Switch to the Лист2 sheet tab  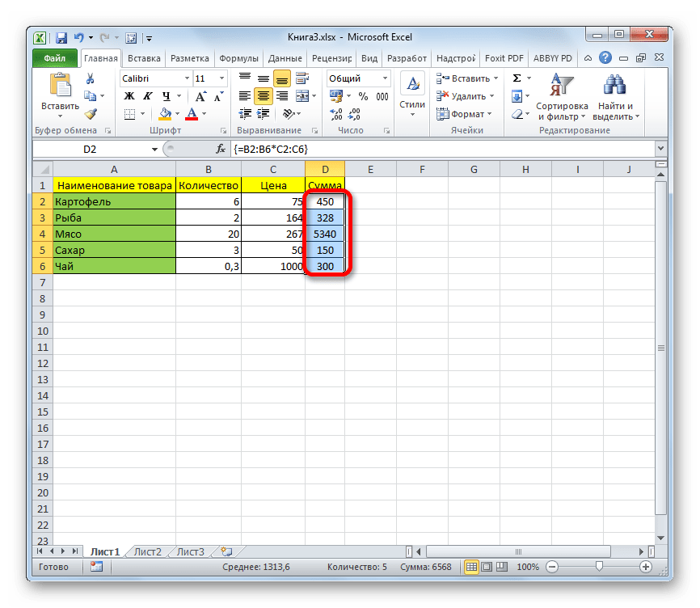point(147,552)
